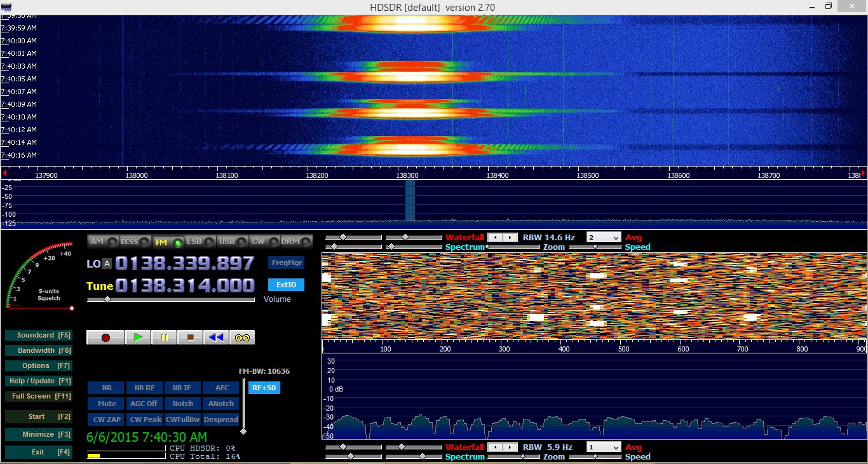Enable ANotch auto notch

pos(221,404)
